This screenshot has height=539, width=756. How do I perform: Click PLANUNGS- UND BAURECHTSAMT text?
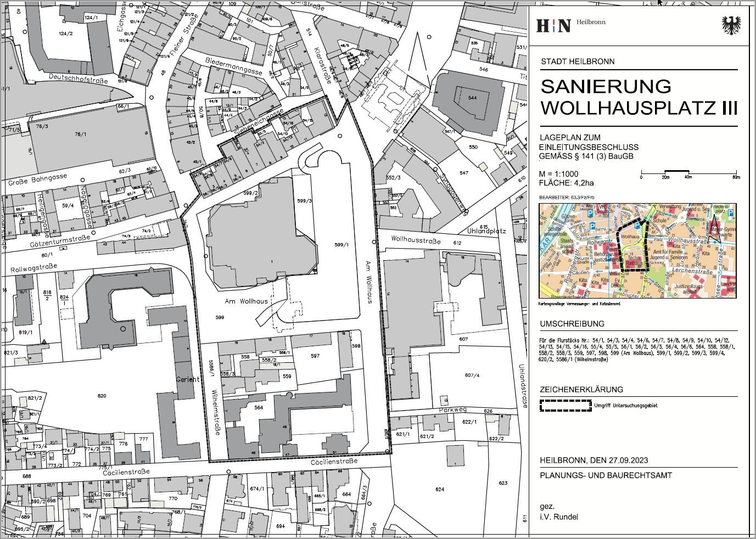tap(606, 476)
